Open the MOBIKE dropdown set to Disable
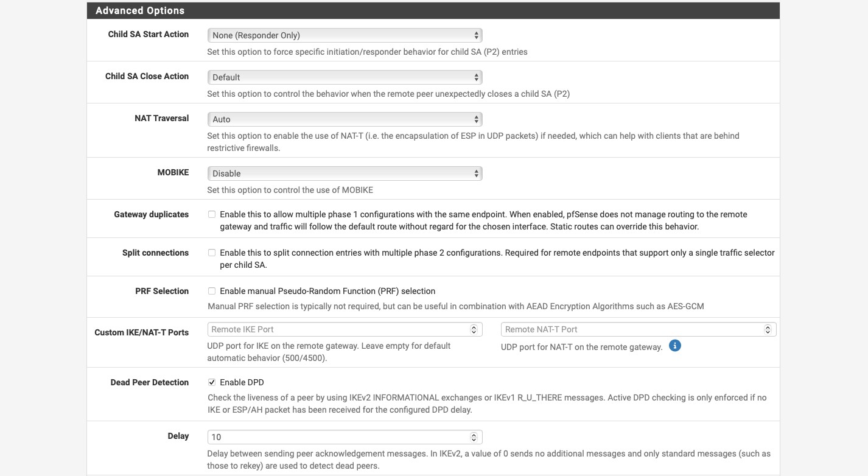Screen dimensions: 868x476 pos(345,173)
